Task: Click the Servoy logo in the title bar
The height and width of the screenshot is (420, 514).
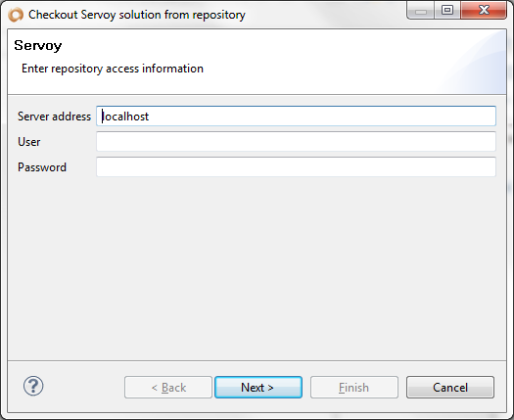Action: (16, 15)
